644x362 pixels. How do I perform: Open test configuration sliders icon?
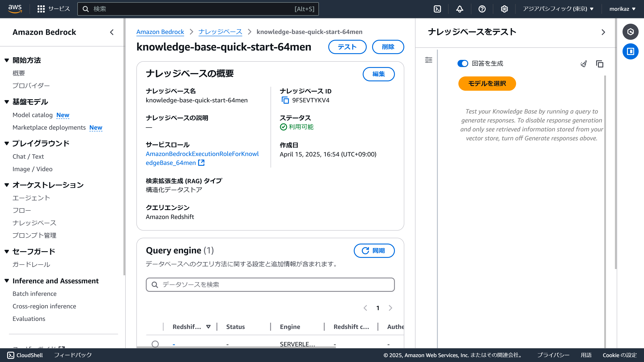point(428,60)
